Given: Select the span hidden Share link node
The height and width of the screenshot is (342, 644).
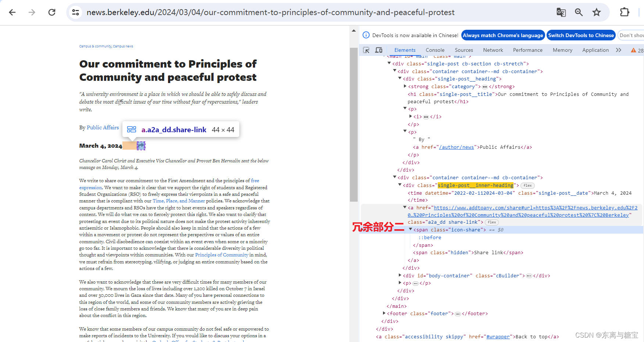Looking at the screenshot, I should [468, 253].
